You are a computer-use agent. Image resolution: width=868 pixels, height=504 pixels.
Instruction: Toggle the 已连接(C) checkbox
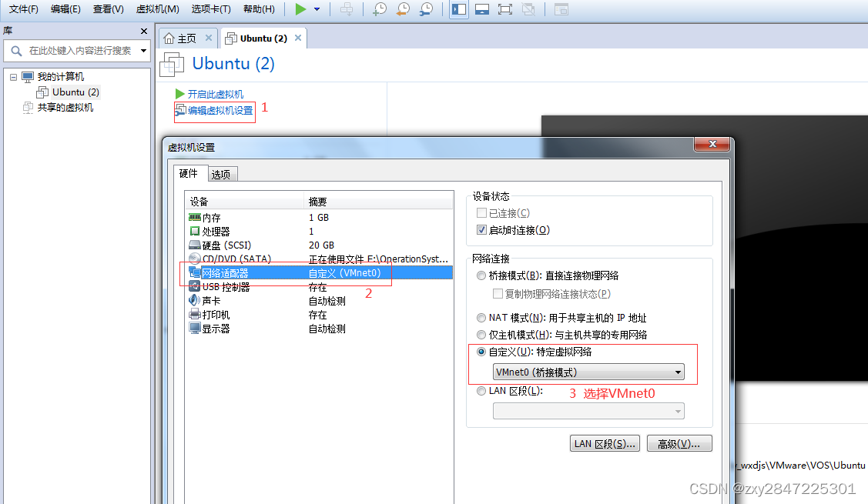481,213
